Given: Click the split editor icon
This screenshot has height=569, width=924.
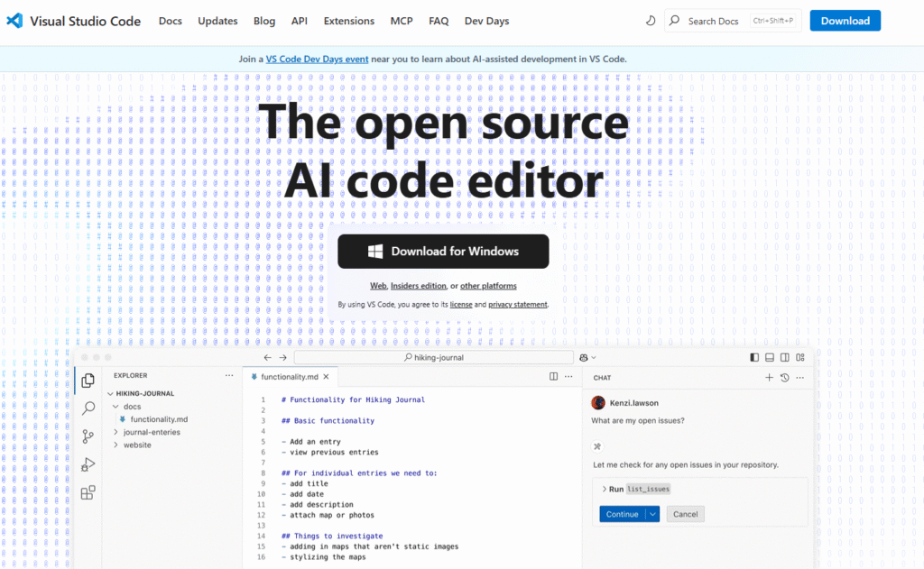Looking at the screenshot, I should 553,377.
